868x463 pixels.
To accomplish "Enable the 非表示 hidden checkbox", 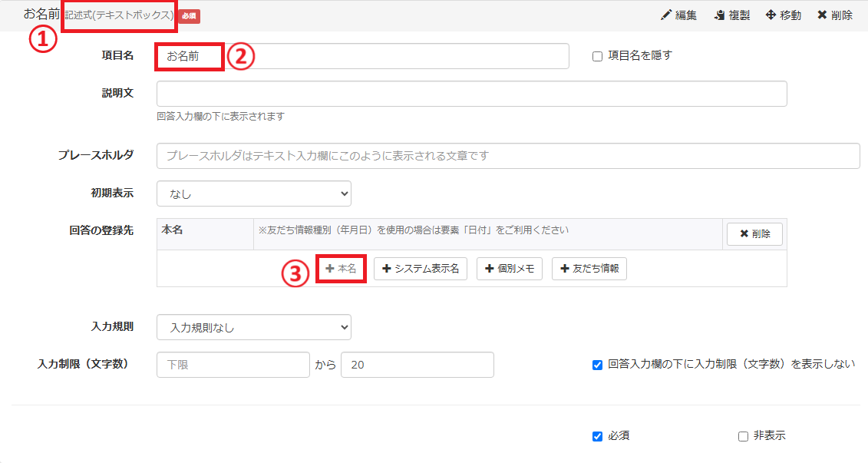I will tap(743, 436).
